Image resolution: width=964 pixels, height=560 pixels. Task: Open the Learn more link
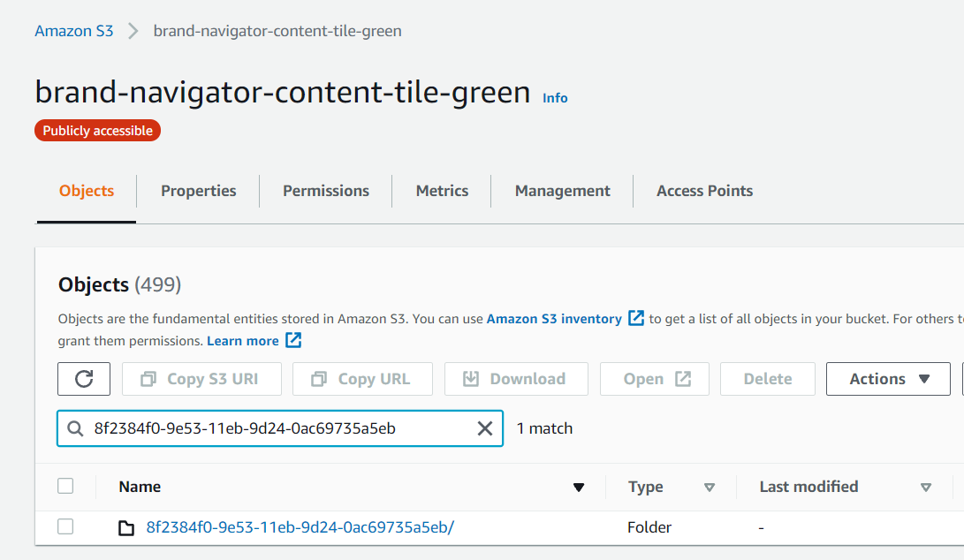(x=243, y=341)
